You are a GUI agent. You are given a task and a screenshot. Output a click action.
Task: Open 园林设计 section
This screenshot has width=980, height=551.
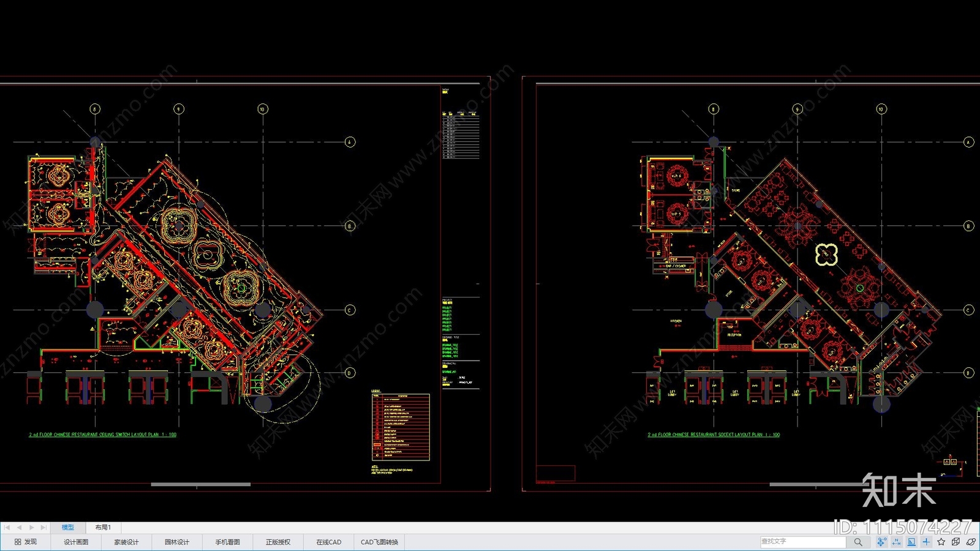pos(177,542)
